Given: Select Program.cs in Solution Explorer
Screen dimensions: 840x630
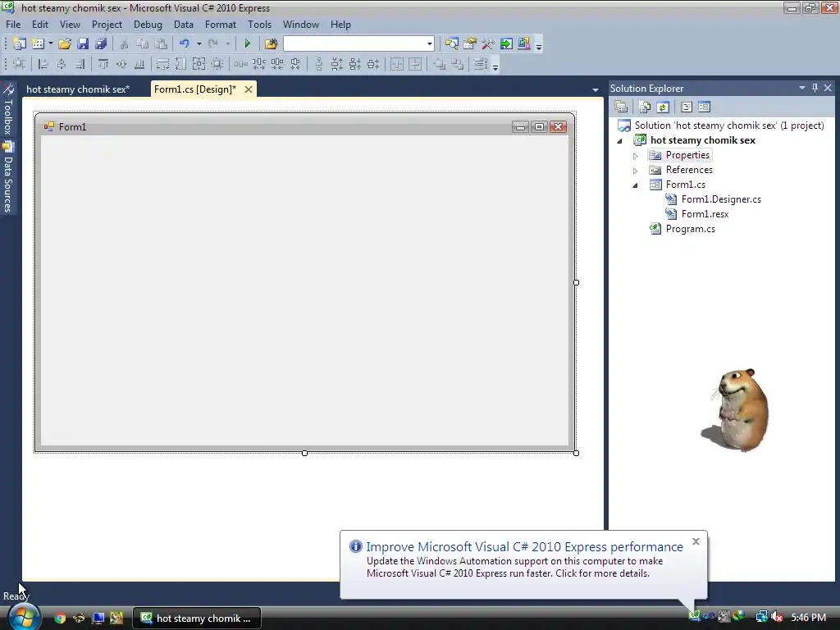Looking at the screenshot, I should [690, 229].
